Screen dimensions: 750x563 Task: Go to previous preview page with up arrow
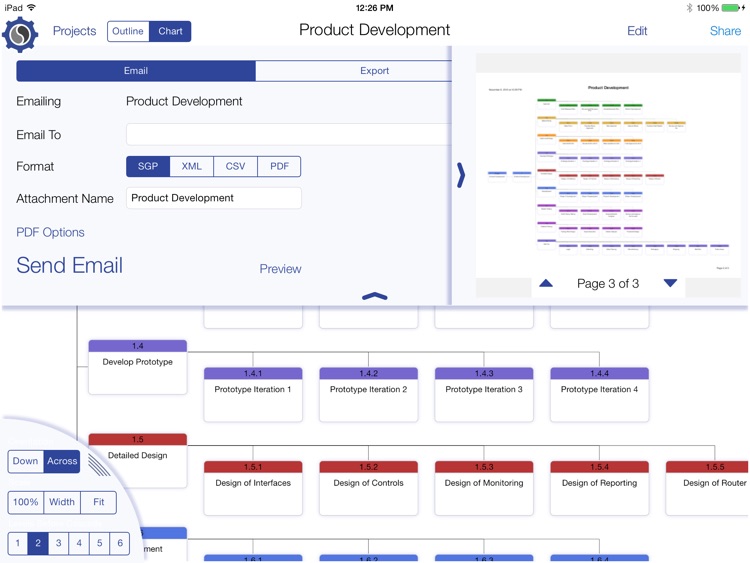[546, 283]
